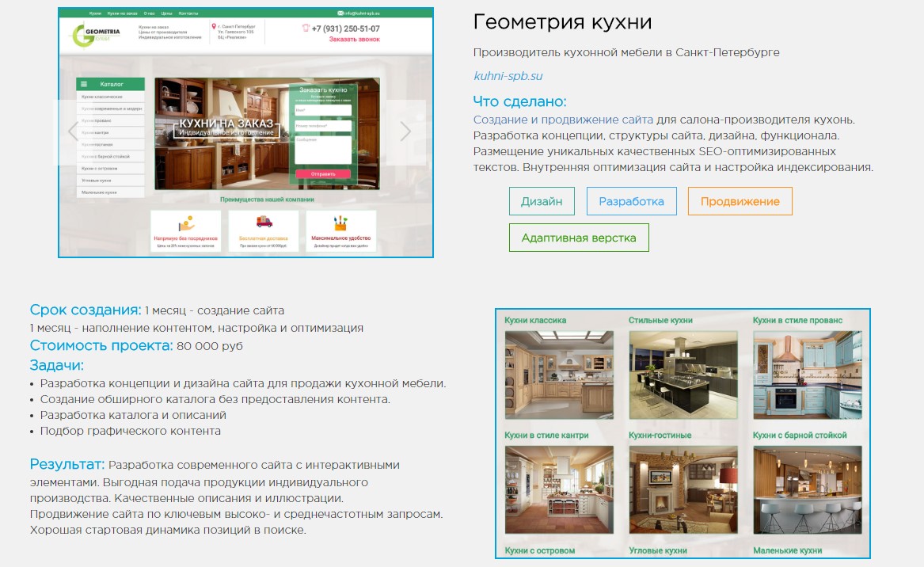Click the Разработка tag button

coord(631,202)
